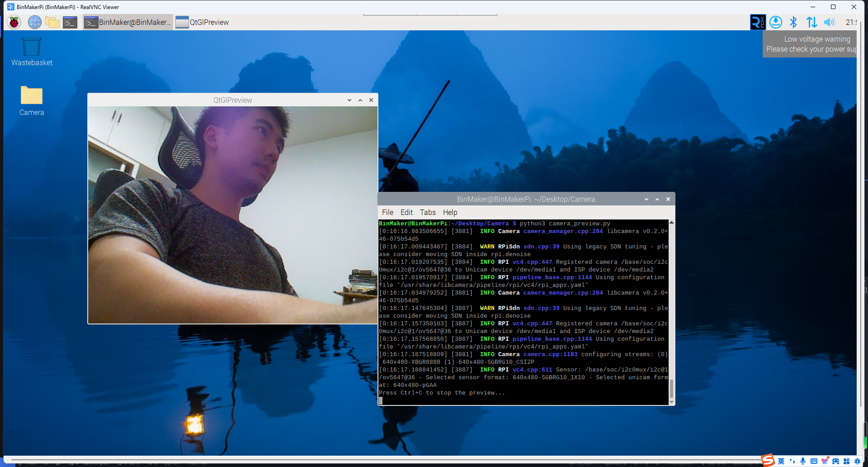Close the QtGlPreview window
Screen dimensions: 868x467
click(x=371, y=100)
